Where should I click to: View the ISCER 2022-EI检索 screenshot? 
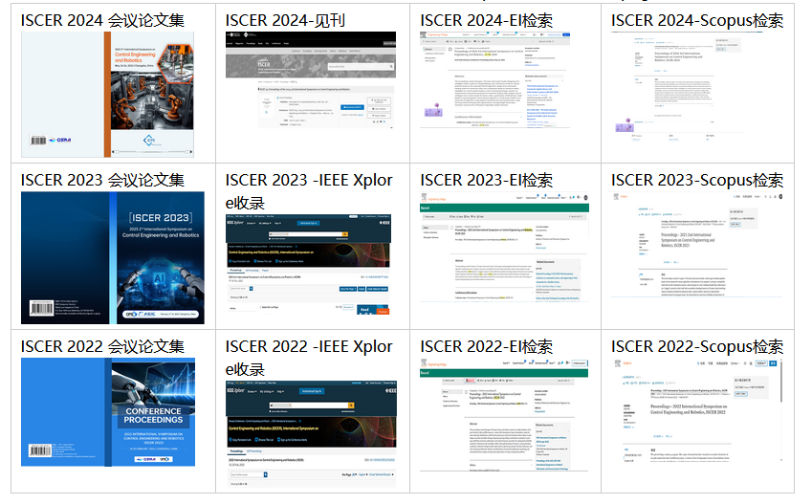[504, 415]
